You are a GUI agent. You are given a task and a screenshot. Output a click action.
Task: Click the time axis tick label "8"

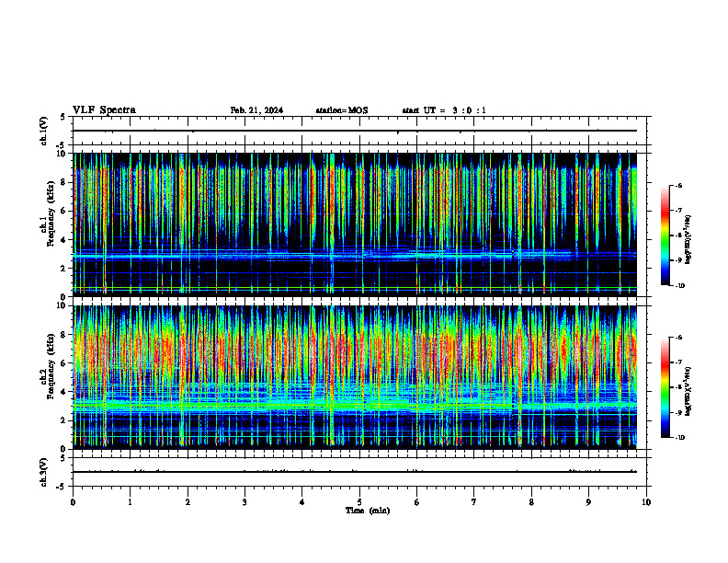[531, 502]
